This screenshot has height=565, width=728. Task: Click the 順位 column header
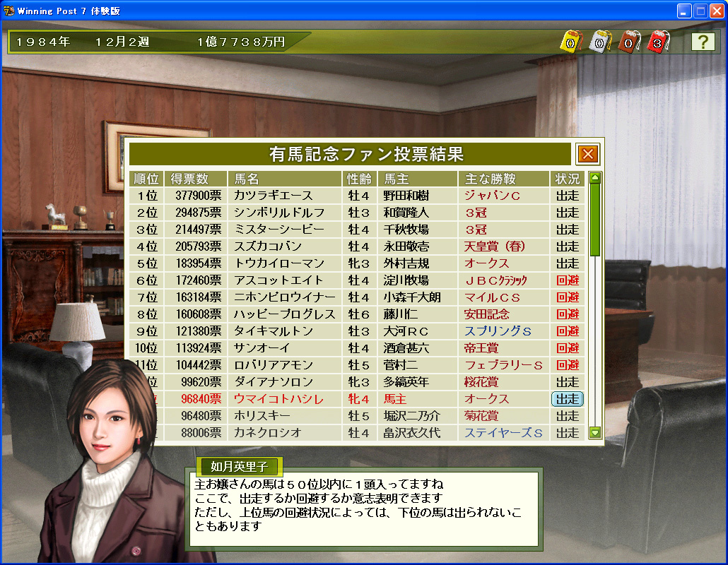[x=146, y=179]
